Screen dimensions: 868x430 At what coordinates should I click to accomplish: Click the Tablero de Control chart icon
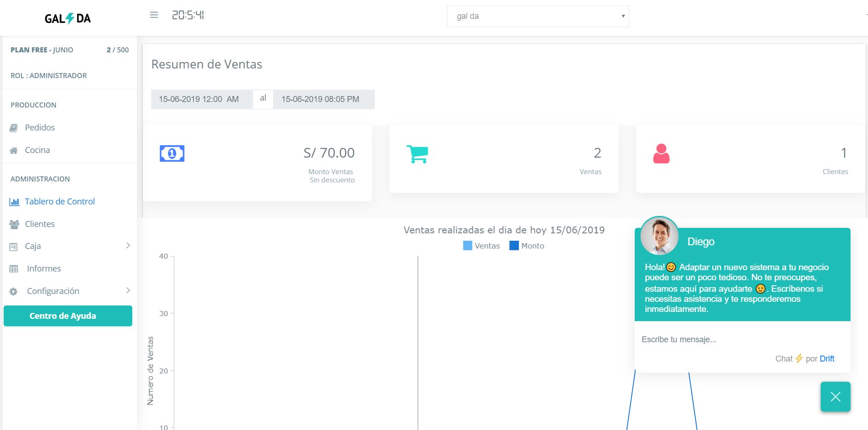click(14, 202)
